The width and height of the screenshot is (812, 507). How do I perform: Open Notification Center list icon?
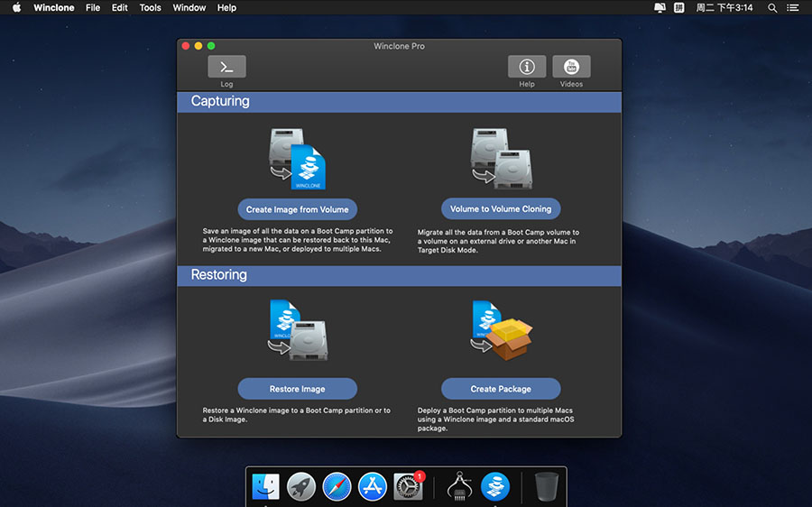(793, 8)
